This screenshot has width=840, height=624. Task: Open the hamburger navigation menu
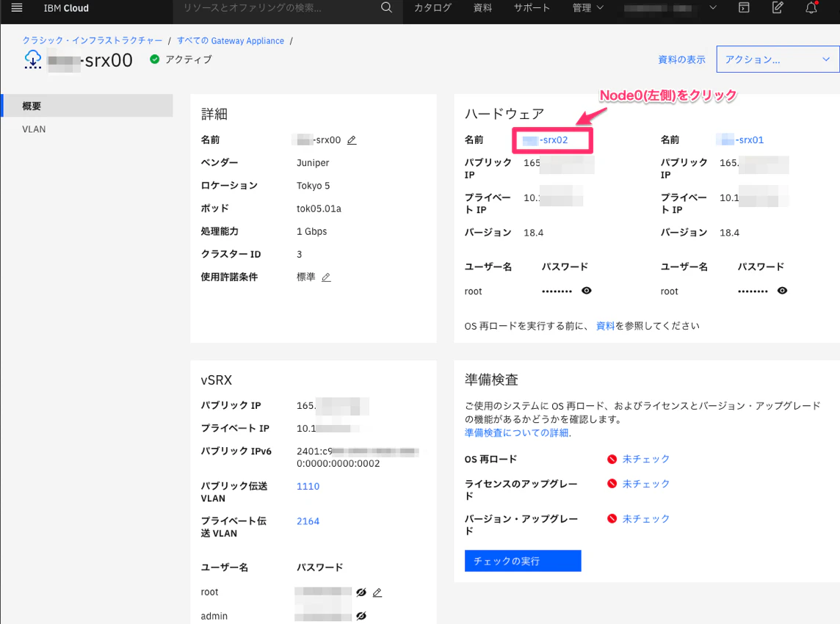coord(17,8)
